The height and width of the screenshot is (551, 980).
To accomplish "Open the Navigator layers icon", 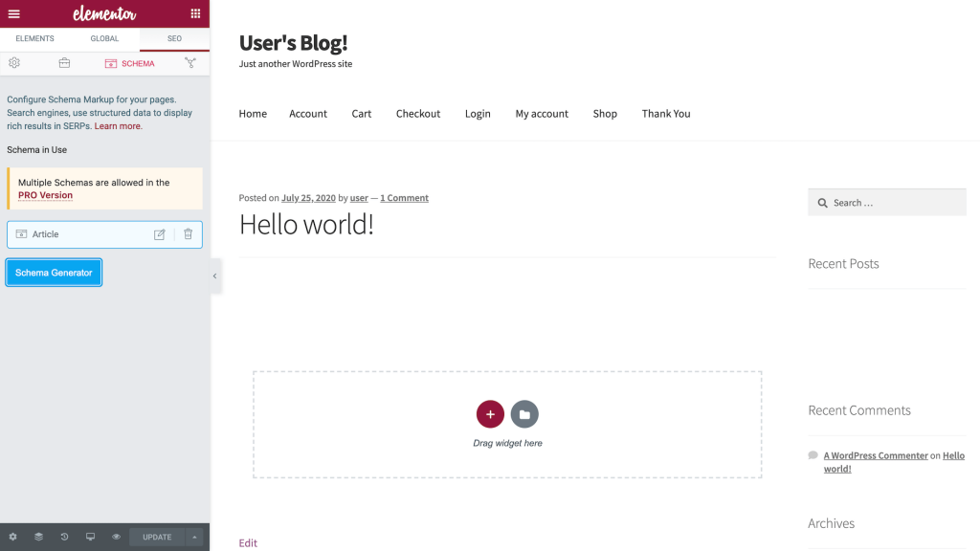I will (39, 537).
